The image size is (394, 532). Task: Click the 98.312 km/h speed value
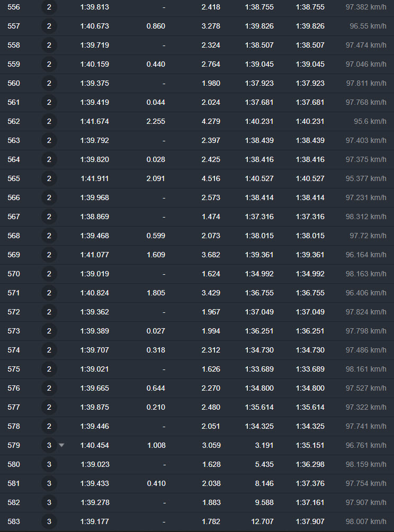click(366, 217)
